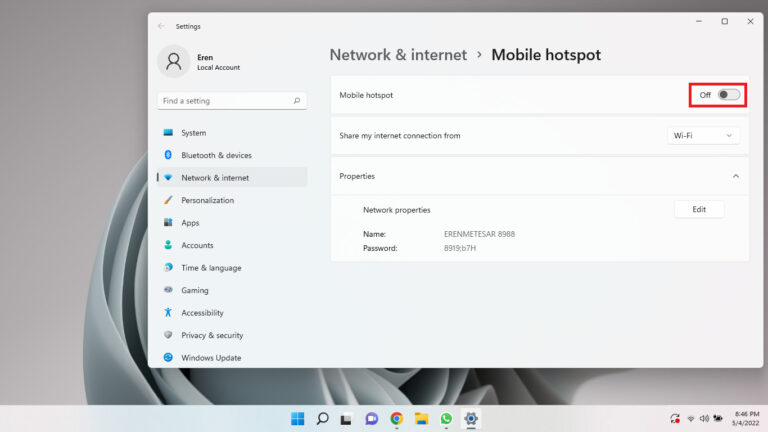Viewport: 768px width, 432px height.
Task: Click the search magnifier in Find a setting
Action: [x=297, y=100]
